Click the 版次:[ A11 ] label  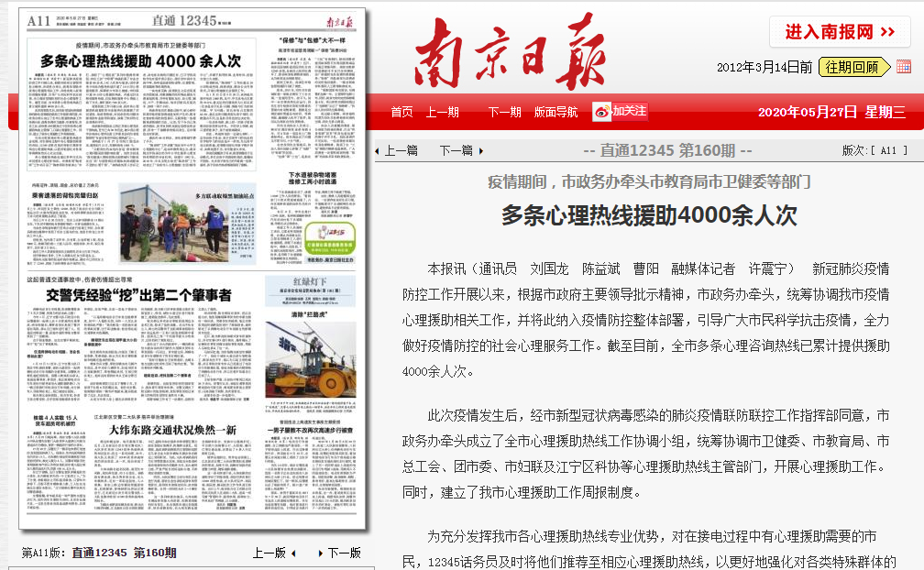coord(874,150)
